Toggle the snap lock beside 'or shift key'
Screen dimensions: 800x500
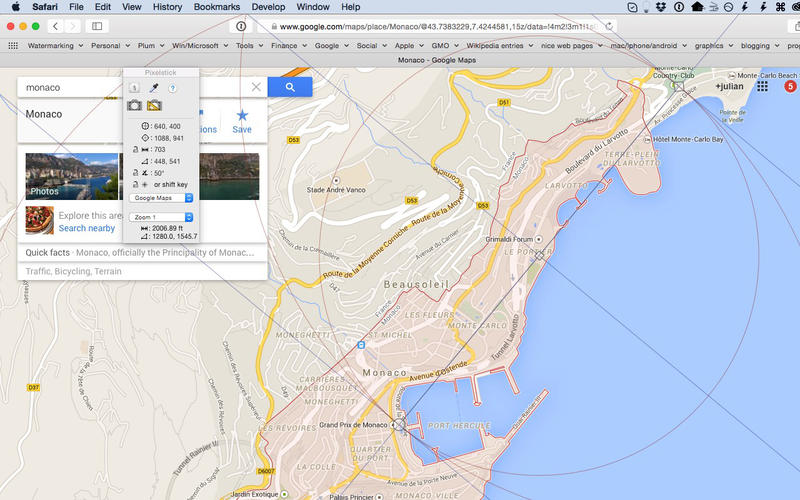[135, 184]
